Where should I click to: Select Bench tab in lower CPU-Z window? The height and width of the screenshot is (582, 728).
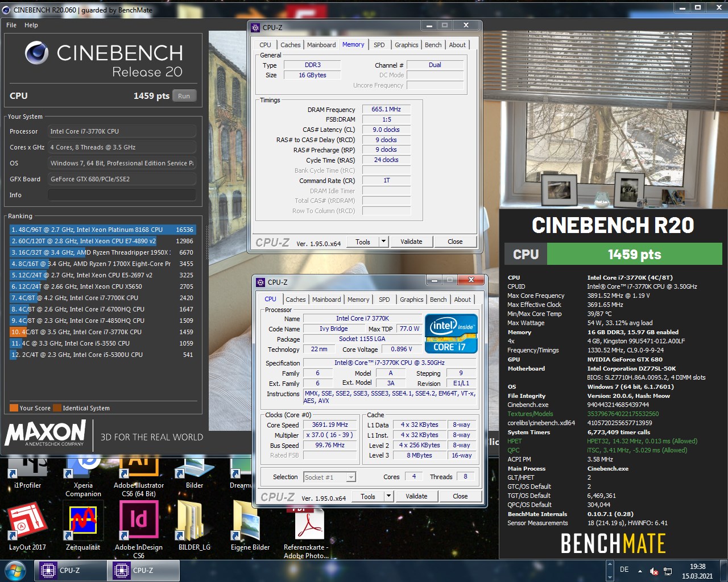[438, 300]
